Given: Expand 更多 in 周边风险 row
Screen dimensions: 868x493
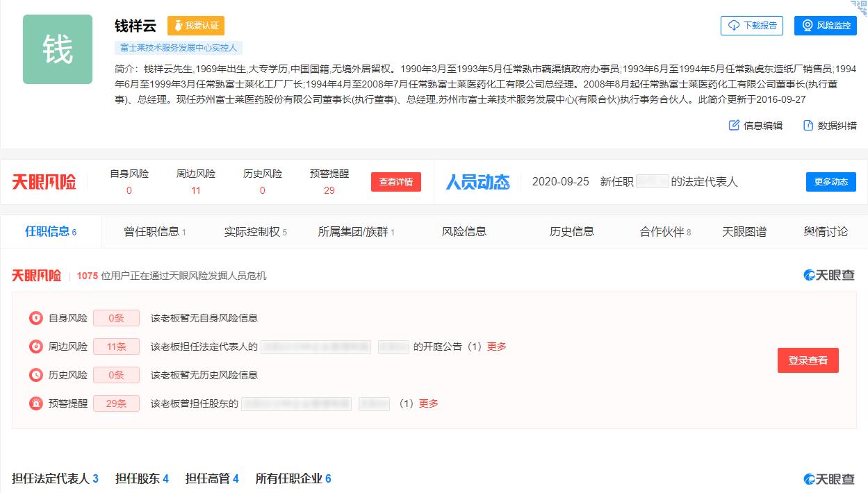Looking at the screenshot, I should [496, 346].
